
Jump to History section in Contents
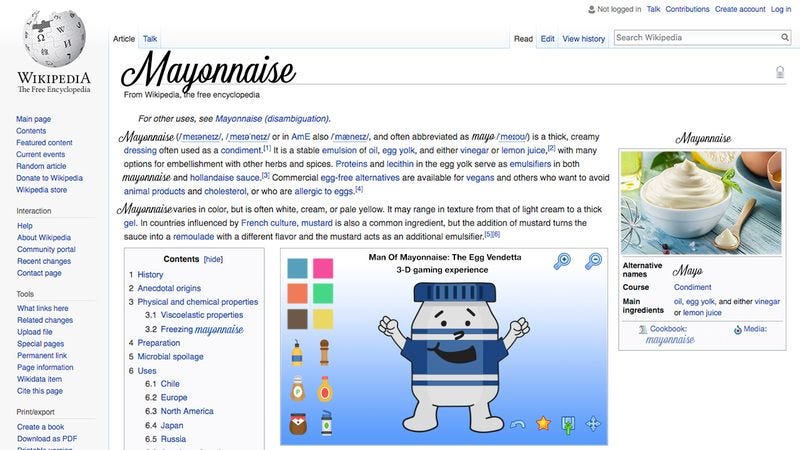[x=150, y=274]
